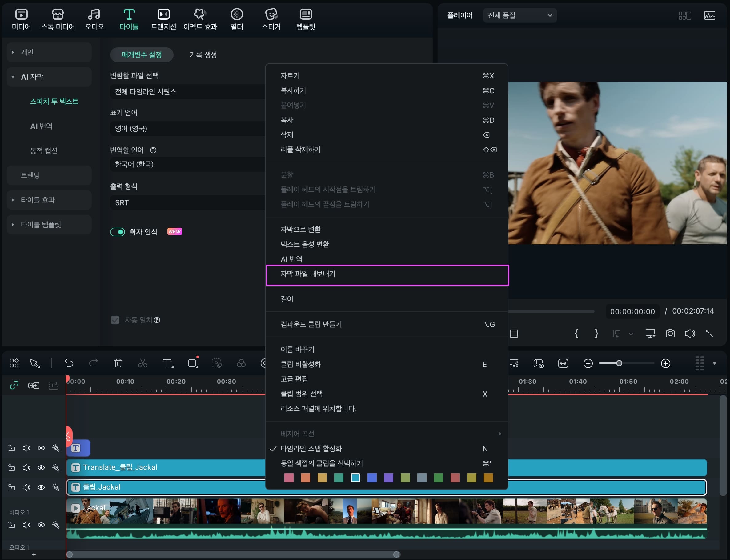The image size is (730, 560).
Task: Pick the purple clip color swatch
Action: coord(389,478)
